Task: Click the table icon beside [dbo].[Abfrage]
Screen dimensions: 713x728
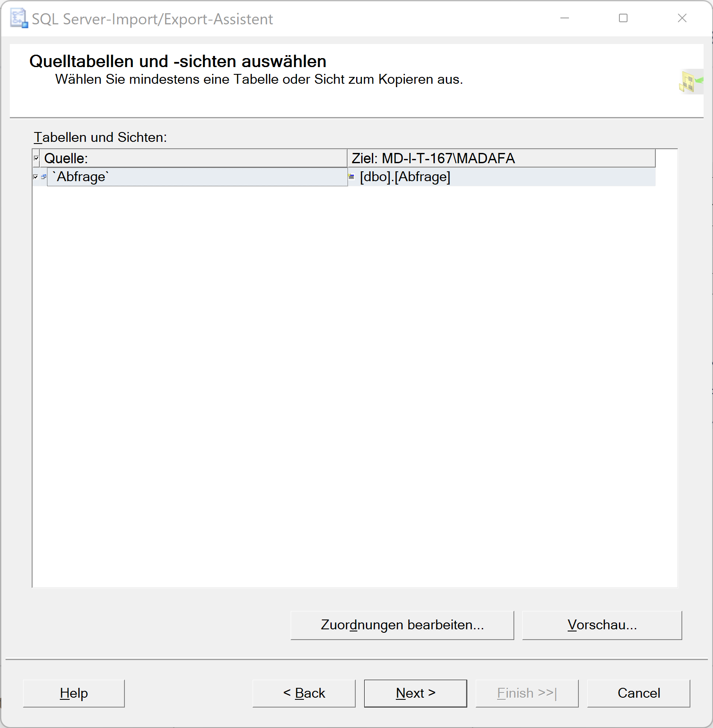Action: point(352,177)
